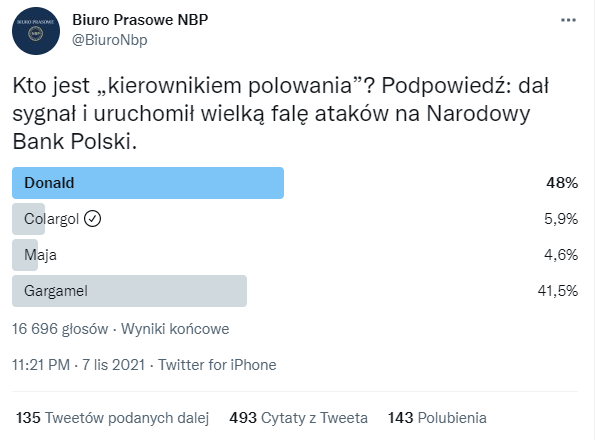
Task: Open Biuro Prasowe NBP profile picture
Action: click(x=36, y=31)
